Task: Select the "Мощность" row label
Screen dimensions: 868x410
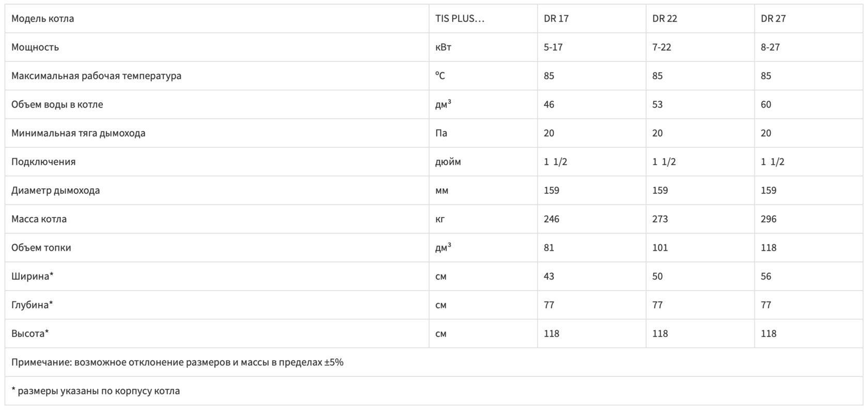Action: 35,47
